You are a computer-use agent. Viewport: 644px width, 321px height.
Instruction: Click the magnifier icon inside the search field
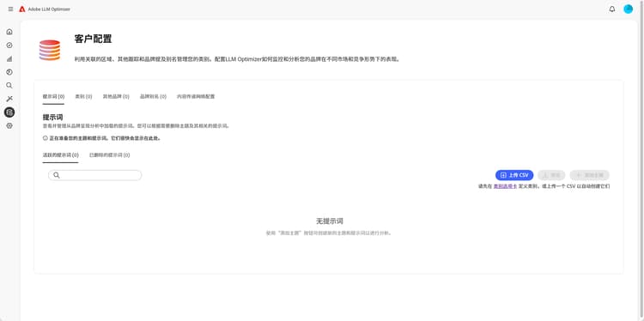[57, 175]
